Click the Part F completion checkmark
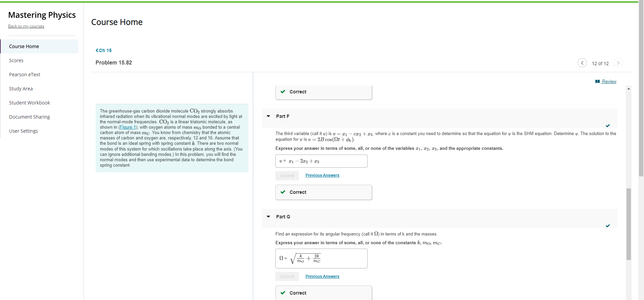The image size is (644, 300). (x=608, y=126)
